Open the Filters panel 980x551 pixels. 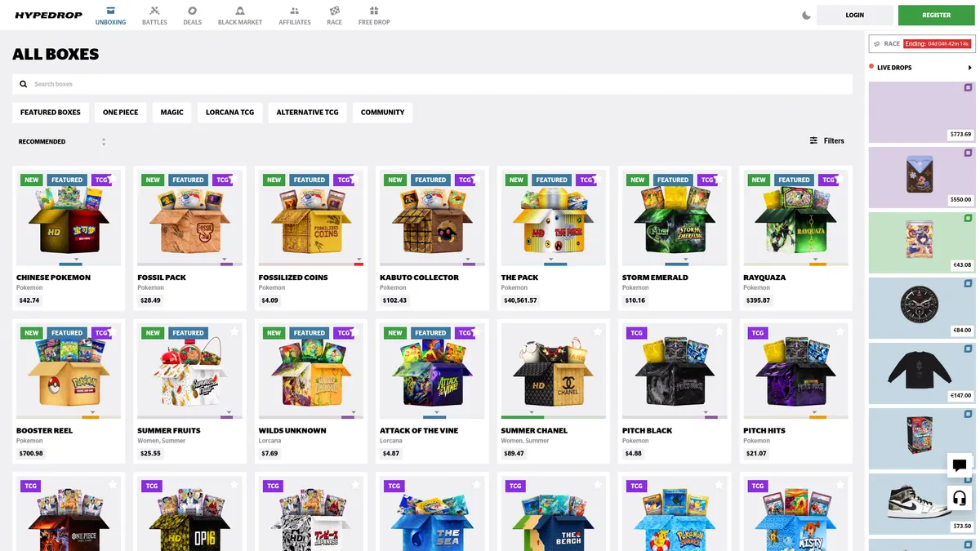827,141
